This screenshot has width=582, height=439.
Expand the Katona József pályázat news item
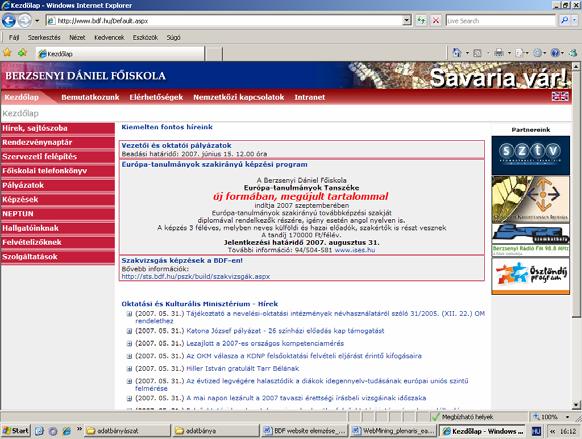coord(129,331)
